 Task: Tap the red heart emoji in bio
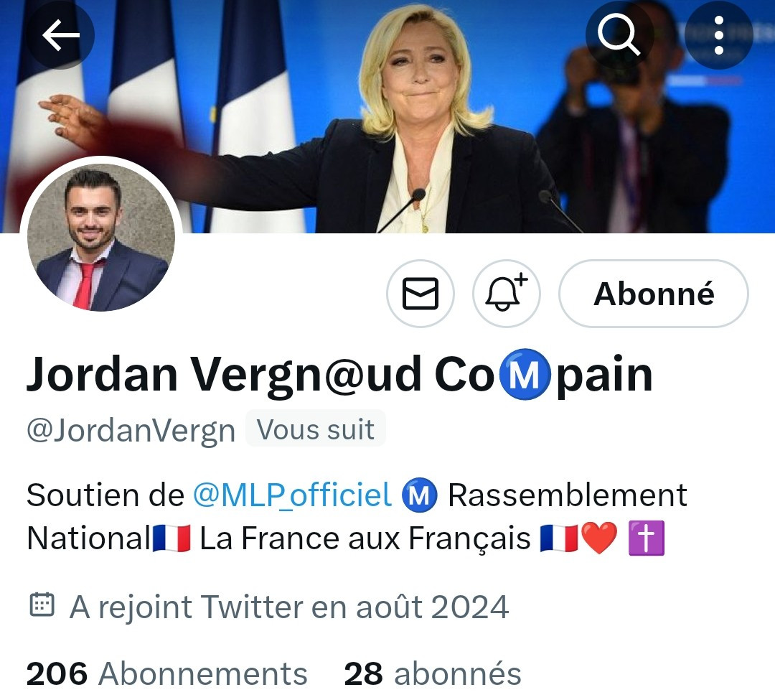[x=599, y=538]
